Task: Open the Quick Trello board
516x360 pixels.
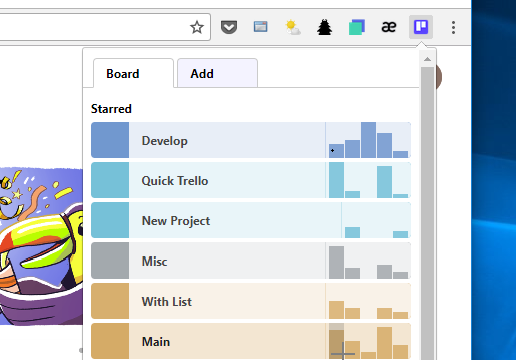Action: coord(251,180)
